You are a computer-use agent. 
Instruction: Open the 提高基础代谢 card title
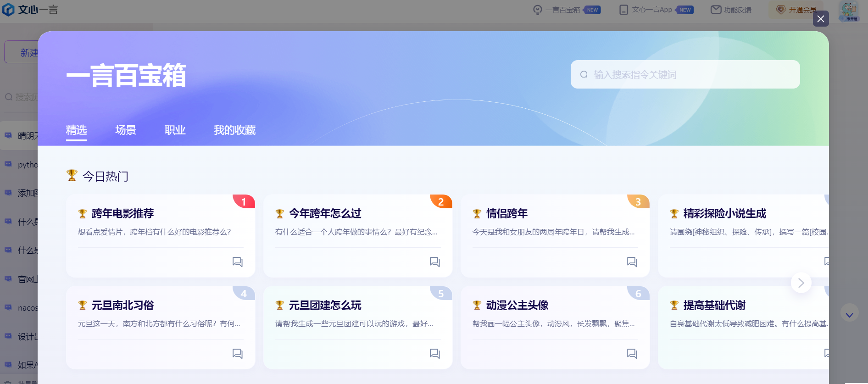coord(714,305)
